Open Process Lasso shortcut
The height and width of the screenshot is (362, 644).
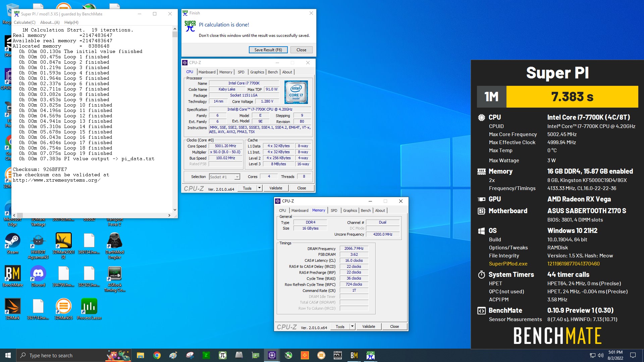(x=89, y=309)
